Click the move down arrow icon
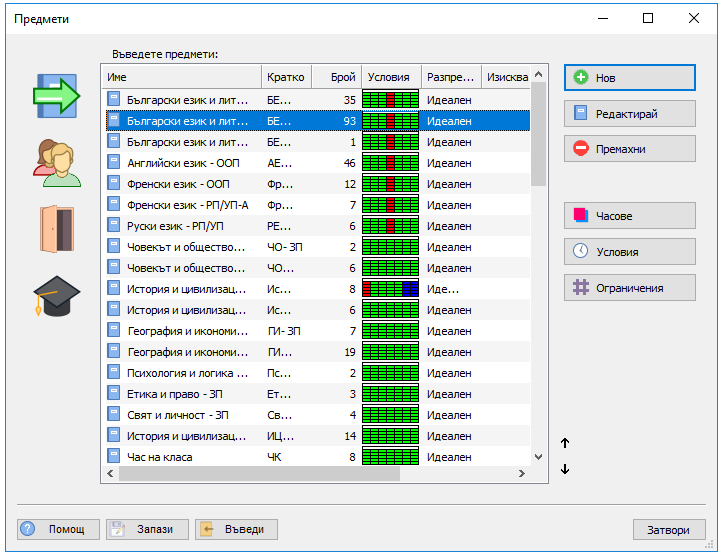Image resolution: width=720 pixels, height=553 pixels. [x=565, y=469]
